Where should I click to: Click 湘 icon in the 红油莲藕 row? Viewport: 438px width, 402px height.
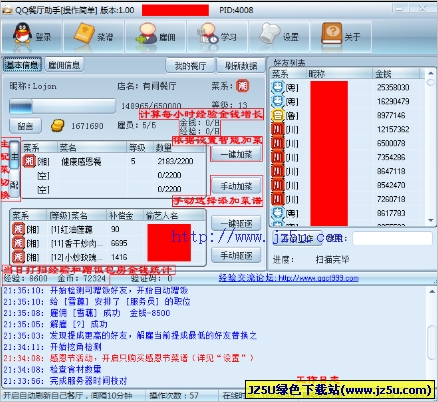18,229
